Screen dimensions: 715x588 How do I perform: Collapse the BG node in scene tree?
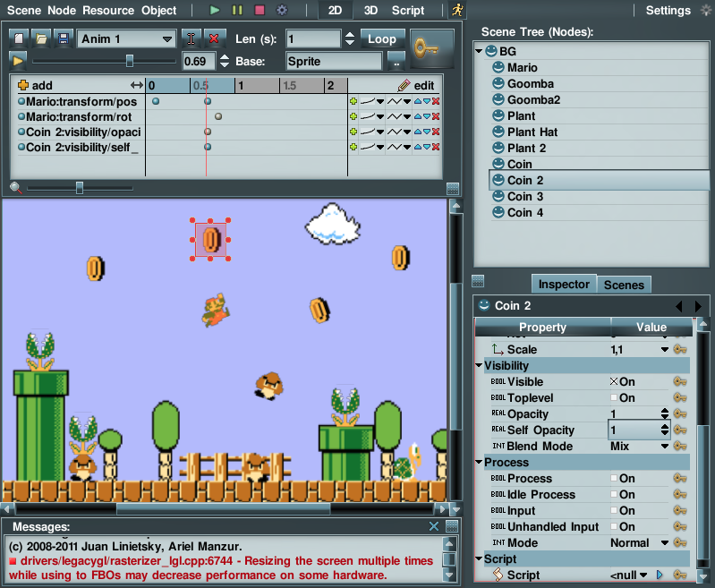coord(479,51)
